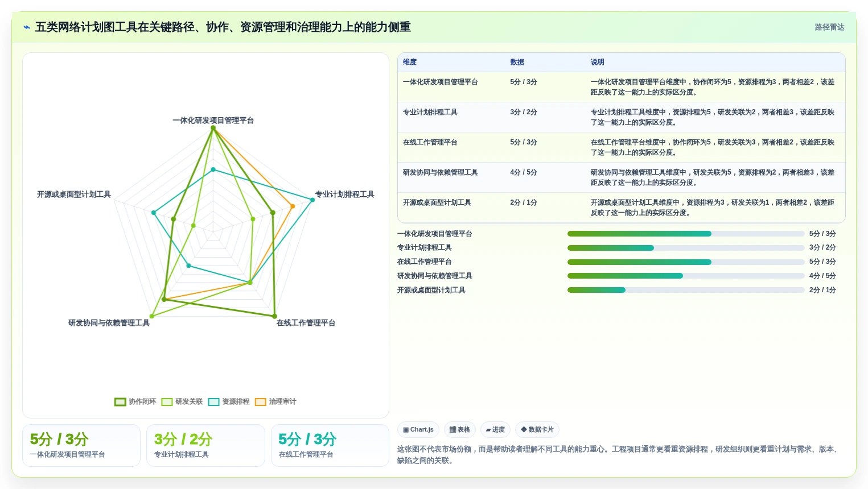Image resolution: width=868 pixels, height=489 pixels.
Task: Click the lightning icon beside the title
Action: point(26,27)
